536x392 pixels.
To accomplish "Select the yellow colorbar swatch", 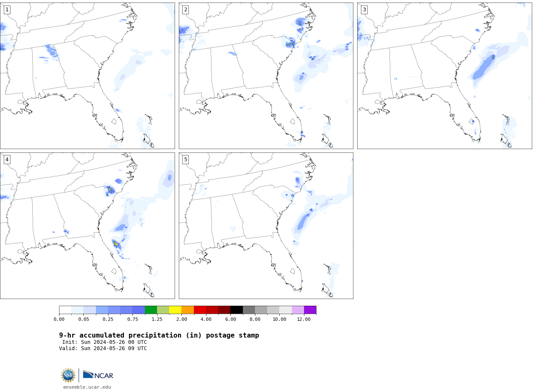I will [175, 310].
